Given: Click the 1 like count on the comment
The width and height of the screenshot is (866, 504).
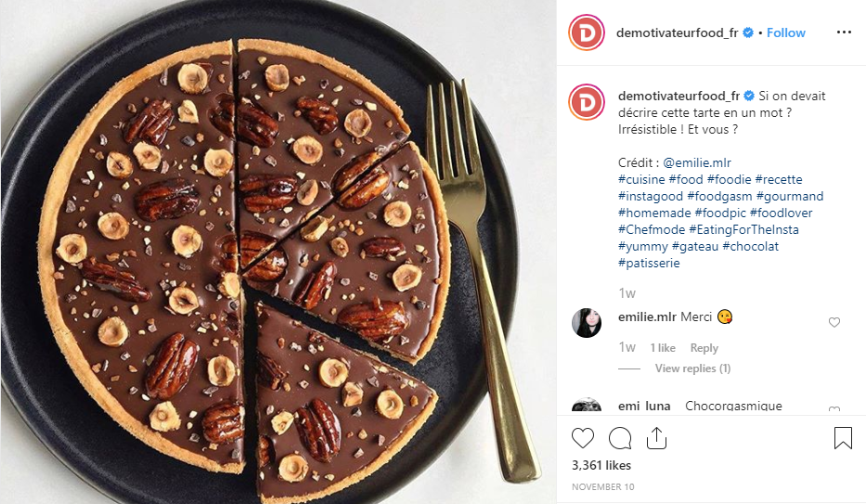Looking at the screenshot, I should click(x=663, y=348).
